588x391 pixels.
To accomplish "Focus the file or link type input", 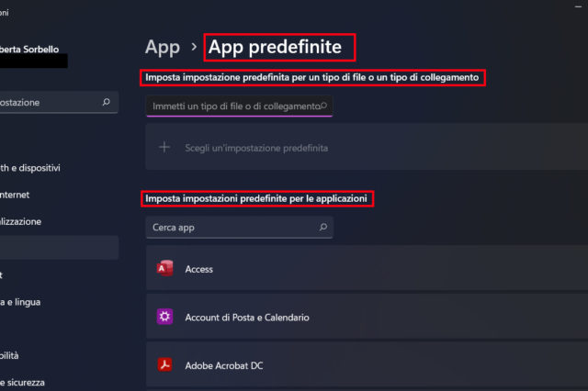I will (x=234, y=106).
